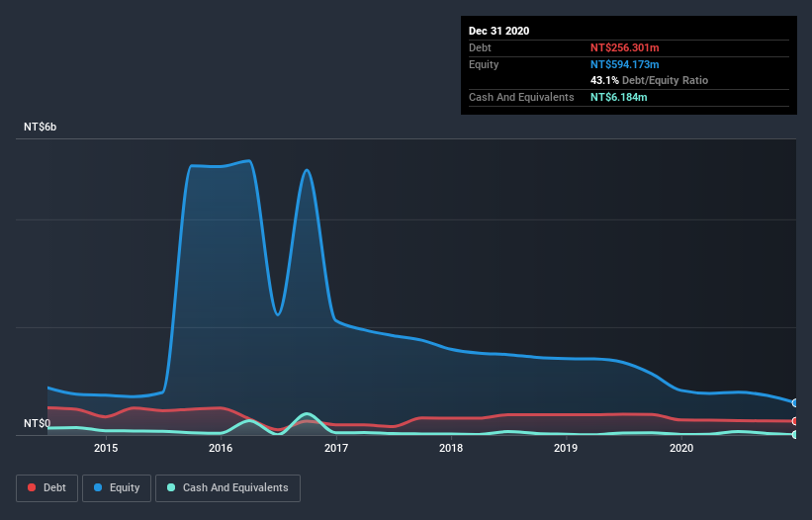Viewport: 812px width, 520px height.
Task: Click the Cash And Equivalents tooltip label
Action: coord(521,97)
